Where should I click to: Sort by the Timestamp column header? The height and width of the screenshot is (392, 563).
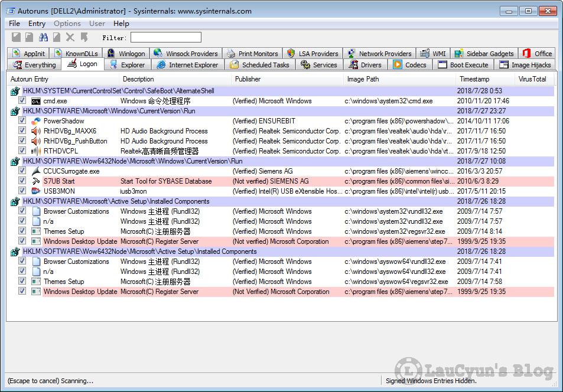pyautogui.click(x=485, y=79)
